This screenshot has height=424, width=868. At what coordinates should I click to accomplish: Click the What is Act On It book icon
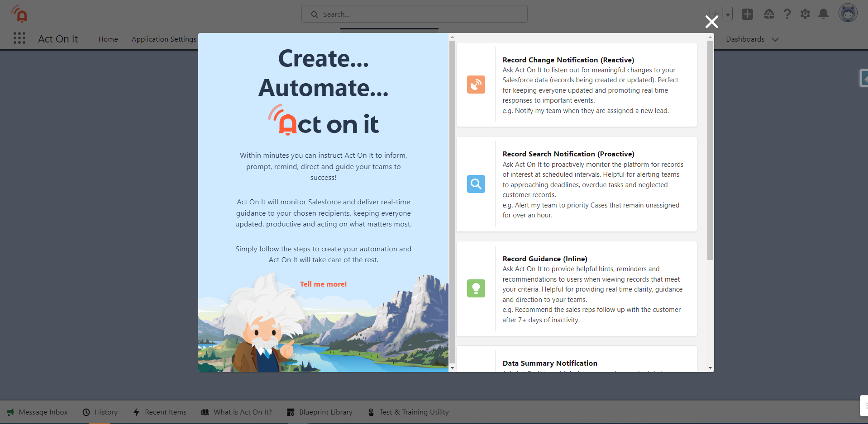tap(205, 412)
